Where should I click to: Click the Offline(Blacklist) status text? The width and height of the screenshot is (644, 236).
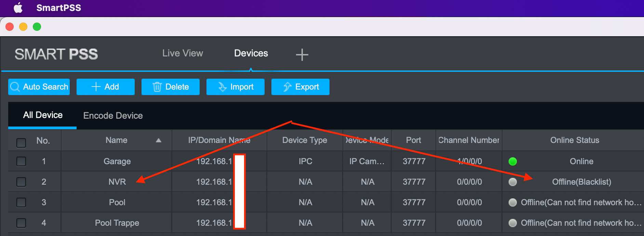(x=581, y=182)
